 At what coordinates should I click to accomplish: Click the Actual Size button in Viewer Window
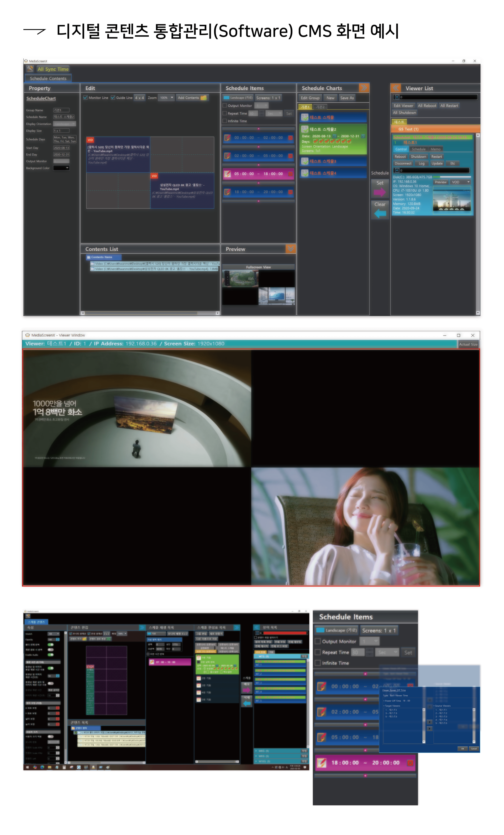coord(468,344)
